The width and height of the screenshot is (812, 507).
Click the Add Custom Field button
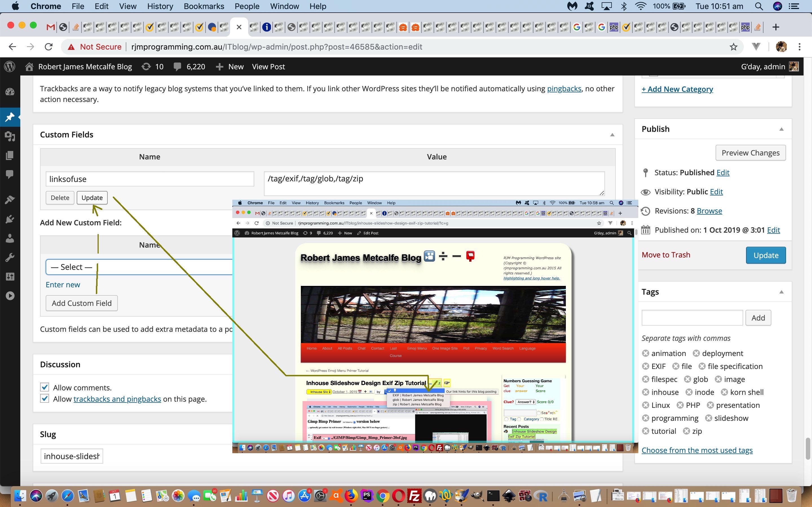tap(81, 303)
